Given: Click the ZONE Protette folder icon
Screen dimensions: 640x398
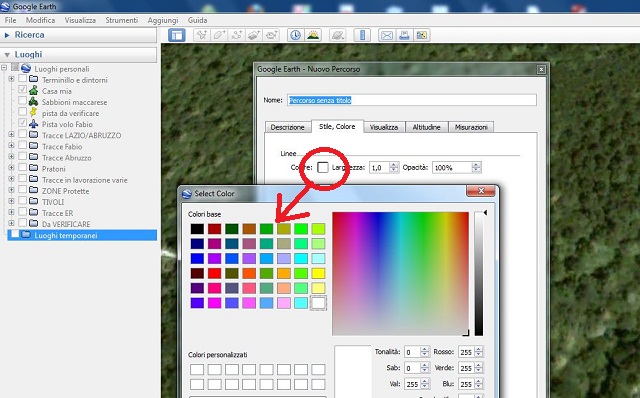Looking at the screenshot, I should (x=33, y=190).
